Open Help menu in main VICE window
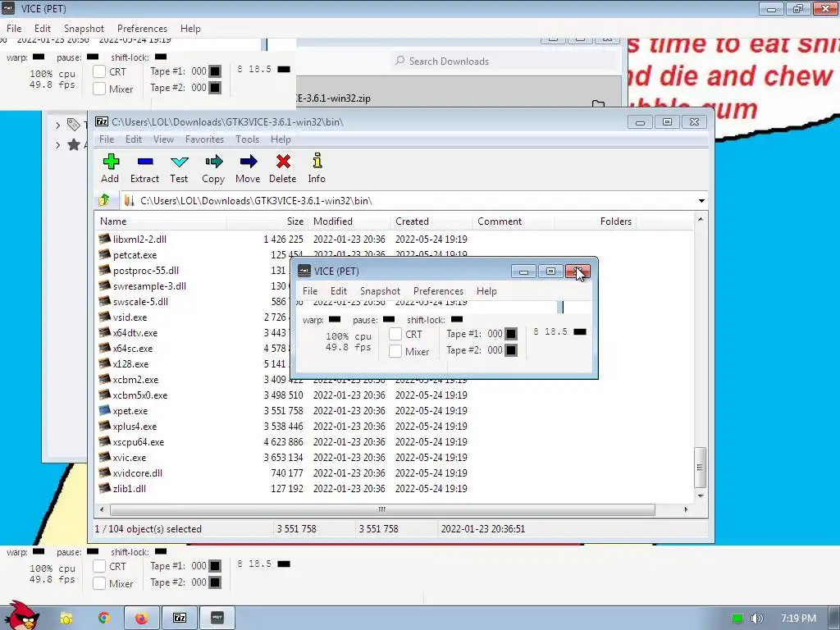 click(x=190, y=29)
